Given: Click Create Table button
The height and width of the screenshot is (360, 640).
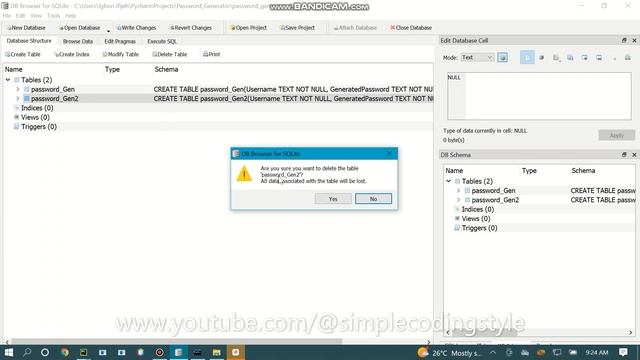Looking at the screenshot, I should 23,54.
